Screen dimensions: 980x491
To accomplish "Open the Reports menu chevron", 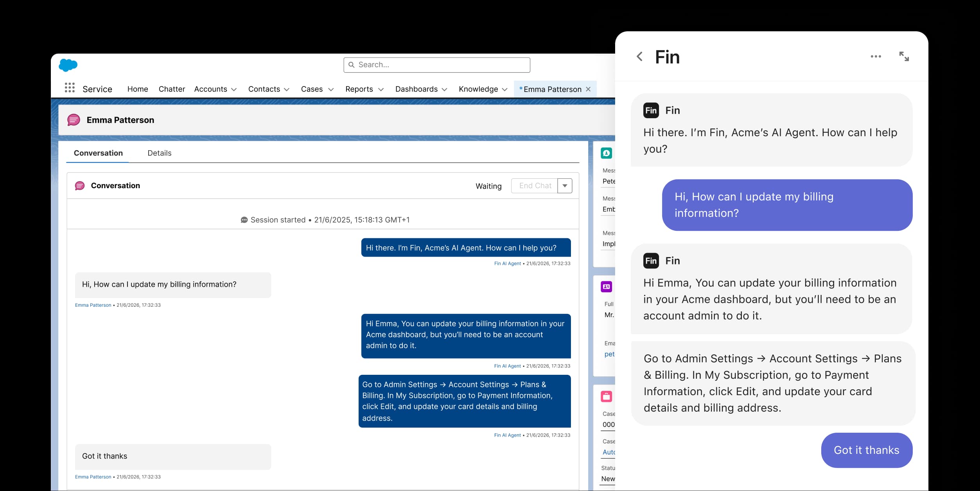I will tap(381, 90).
